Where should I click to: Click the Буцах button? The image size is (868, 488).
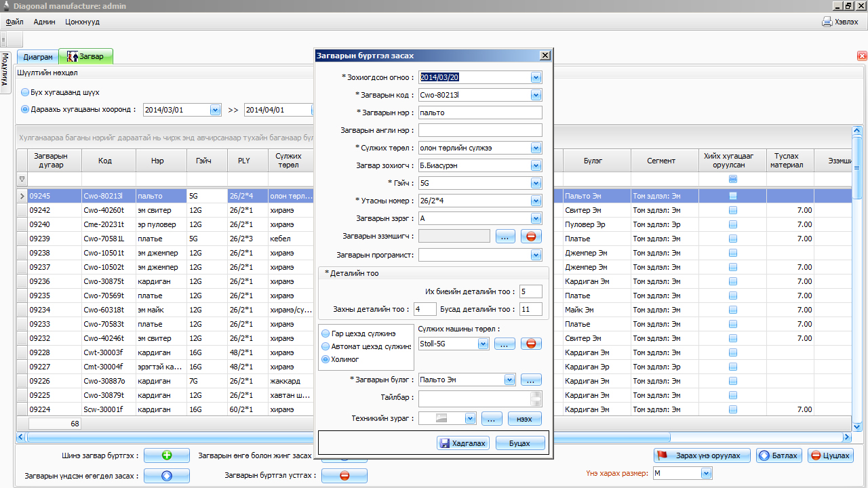[x=521, y=443]
